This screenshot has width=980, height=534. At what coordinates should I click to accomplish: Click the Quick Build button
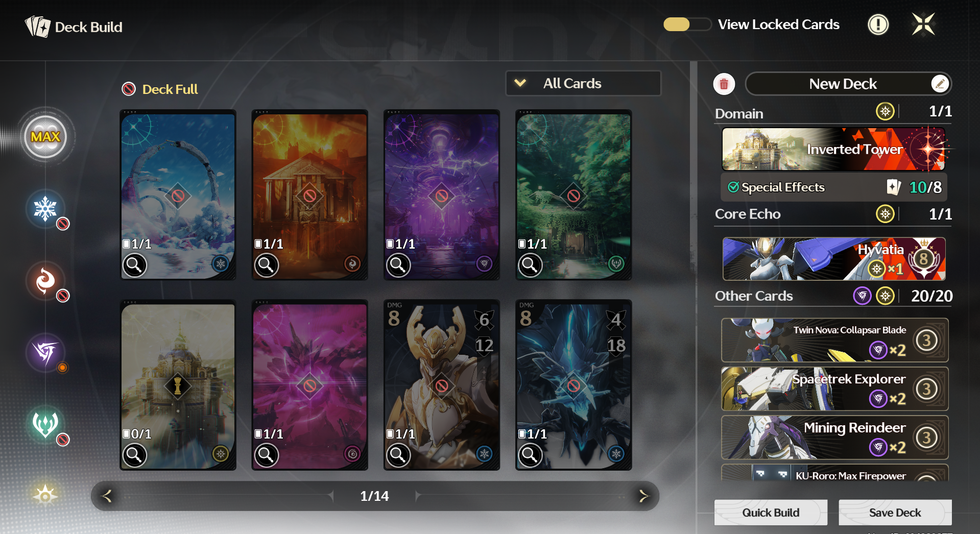point(771,513)
